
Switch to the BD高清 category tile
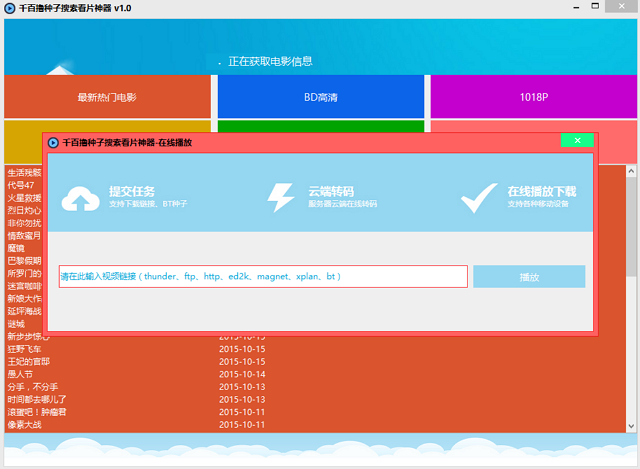pyautogui.click(x=321, y=97)
